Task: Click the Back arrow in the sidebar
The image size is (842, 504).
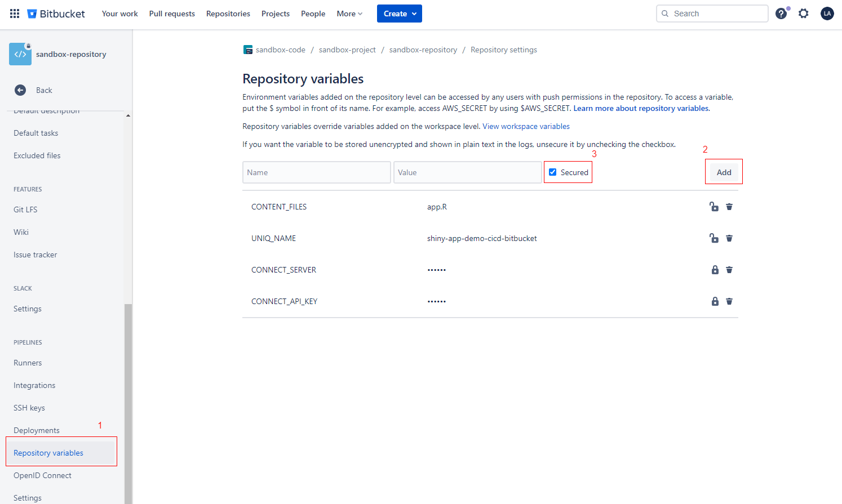Action: (x=20, y=90)
